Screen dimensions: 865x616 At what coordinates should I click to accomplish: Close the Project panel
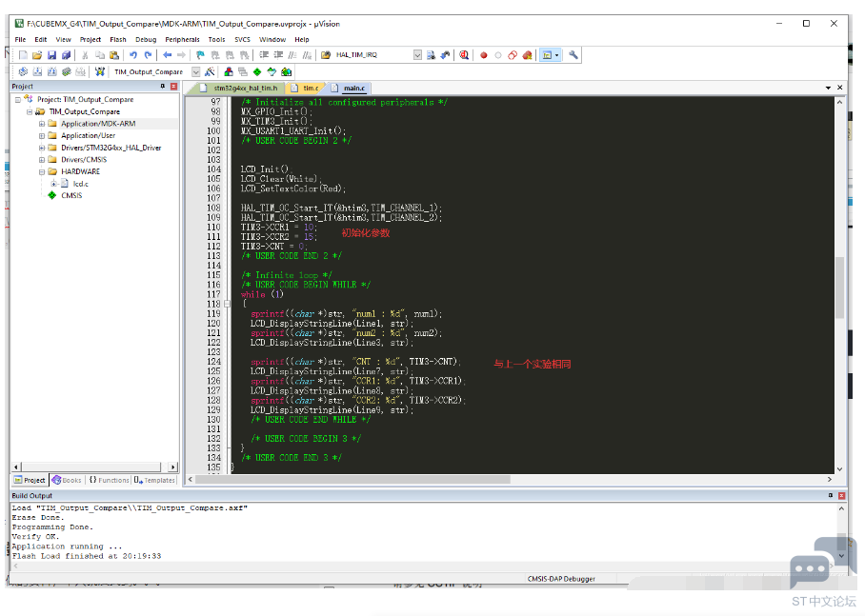coord(173,87)
